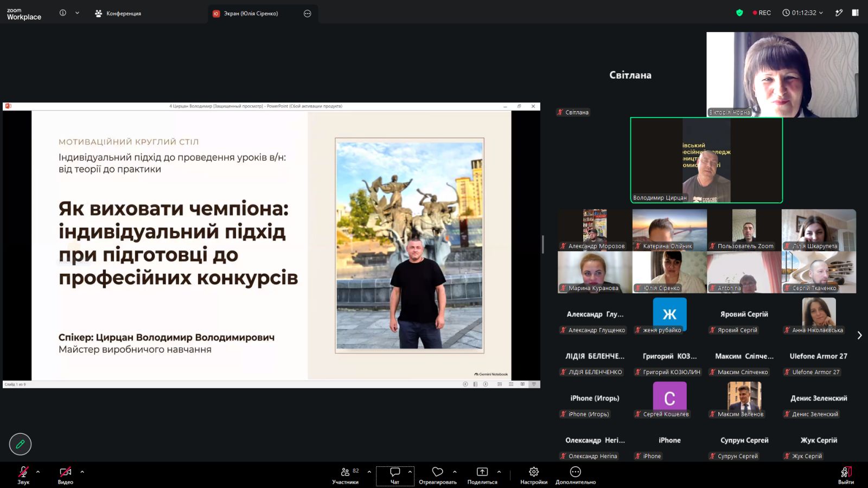Click next slide arrow in PowerPoint status bar

(x=486, y=384)
